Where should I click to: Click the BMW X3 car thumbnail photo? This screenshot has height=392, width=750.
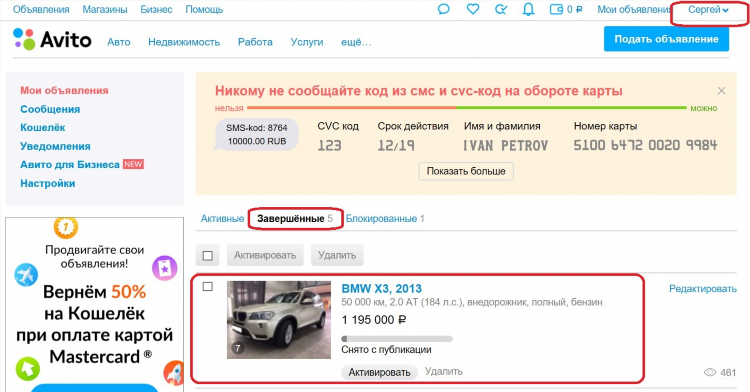point(279,320)
